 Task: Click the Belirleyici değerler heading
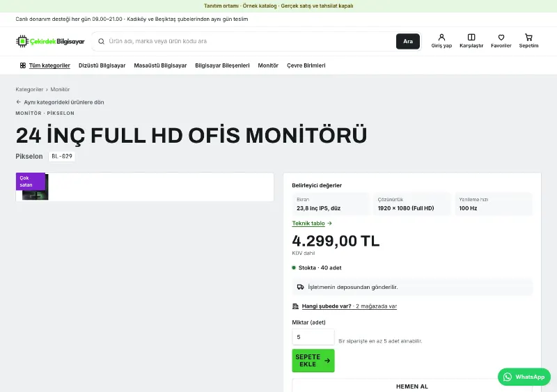tap(317, 185)
